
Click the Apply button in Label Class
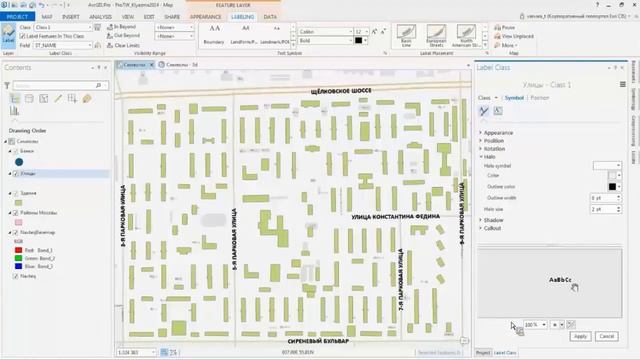point(580,336)
